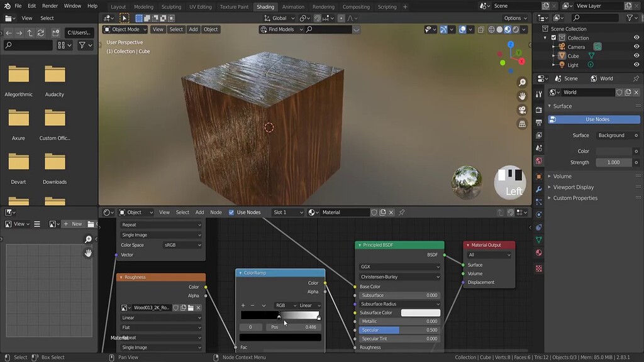Open the Physics properties tab
The image size is (644, 362).
click(x=539, y=215)
